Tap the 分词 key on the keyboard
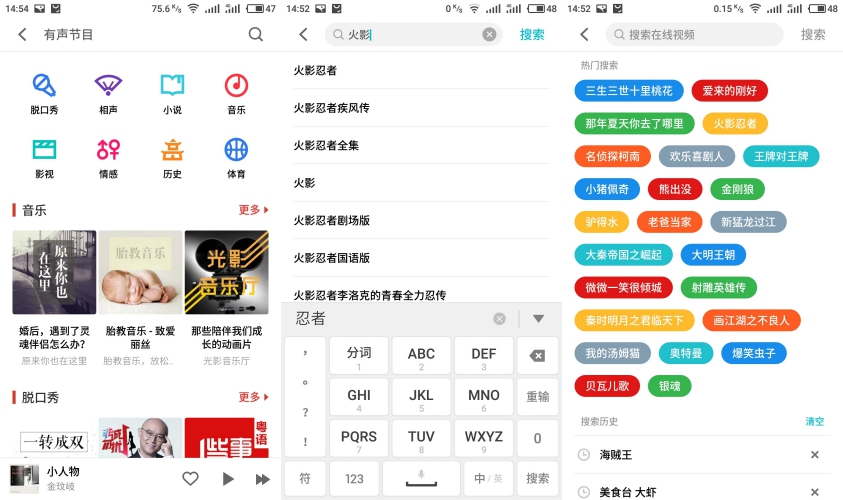The image size is (843, 500). tap(359, 355)
